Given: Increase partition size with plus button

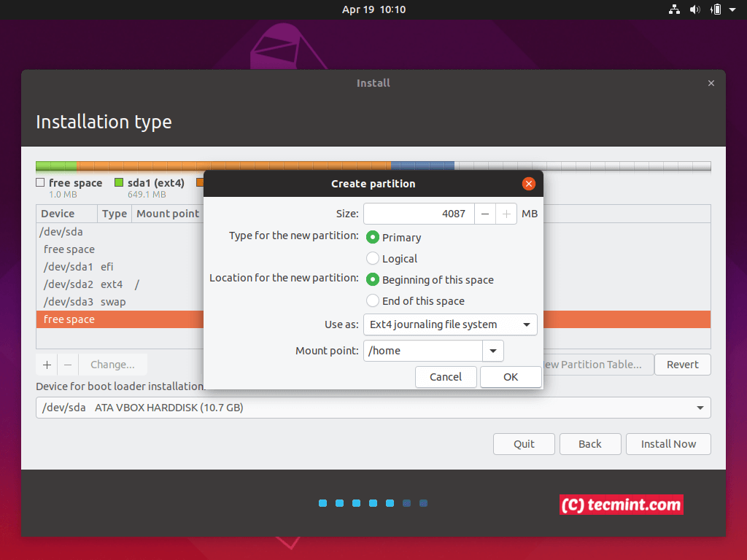Looking at the screenshot, I should click(x=506, y=214).
